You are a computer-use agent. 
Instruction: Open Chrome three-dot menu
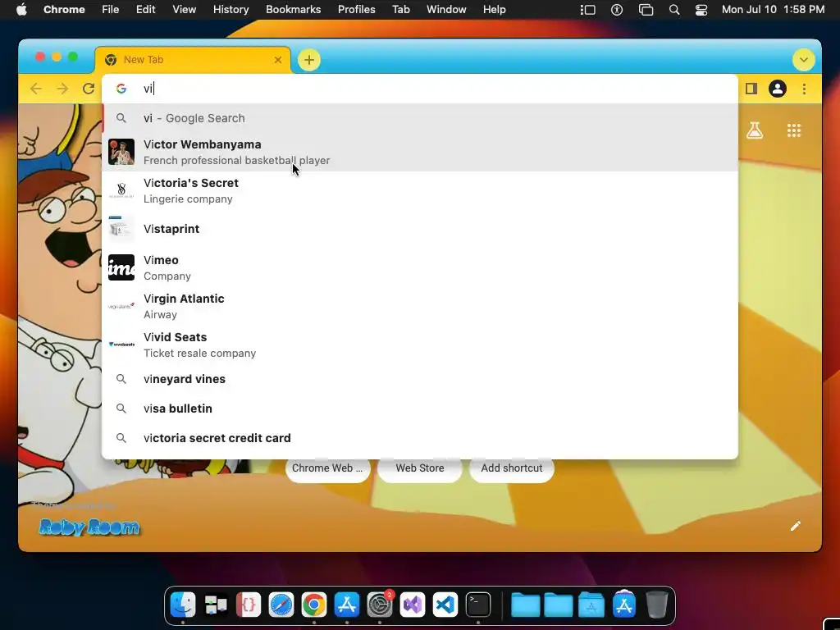tap(804, 89)
